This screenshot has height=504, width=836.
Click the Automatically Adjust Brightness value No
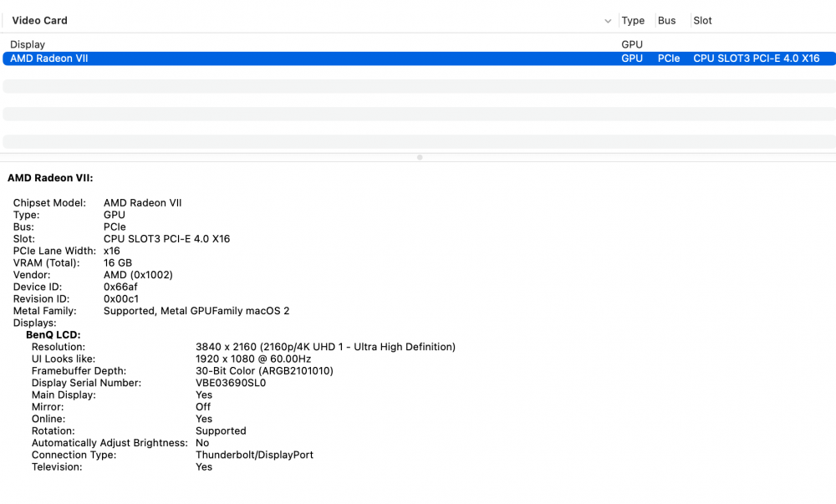202,443
